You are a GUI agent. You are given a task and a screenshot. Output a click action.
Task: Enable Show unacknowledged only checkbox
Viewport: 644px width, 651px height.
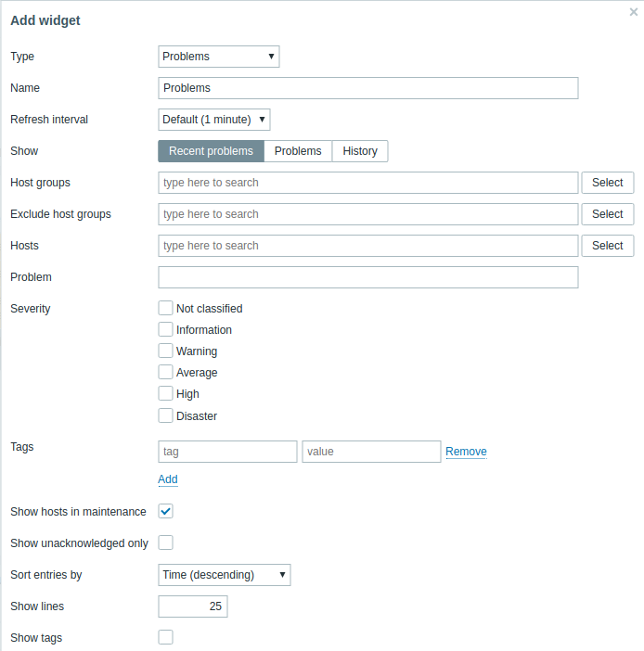(x=166, y=542)
